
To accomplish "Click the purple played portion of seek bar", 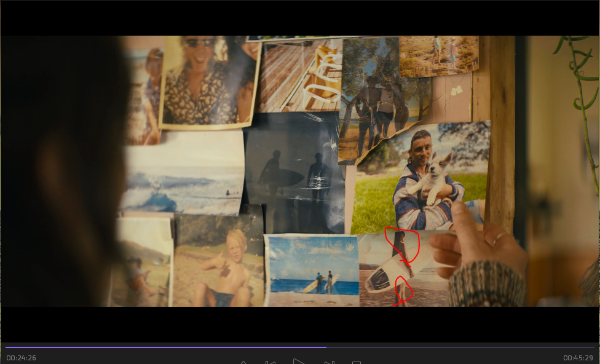I will click(x=166, y=347).
